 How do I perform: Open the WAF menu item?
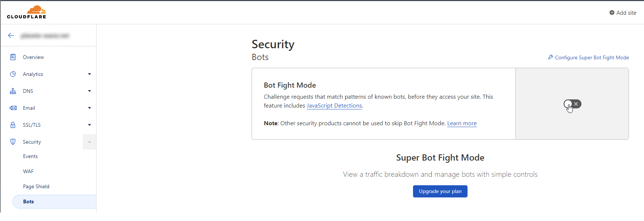click(x=28, y=171)
